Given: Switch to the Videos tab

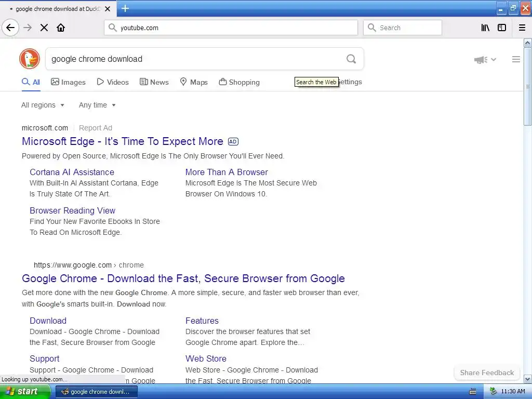Looking at the screenshot, I should [x=113, y=82].
